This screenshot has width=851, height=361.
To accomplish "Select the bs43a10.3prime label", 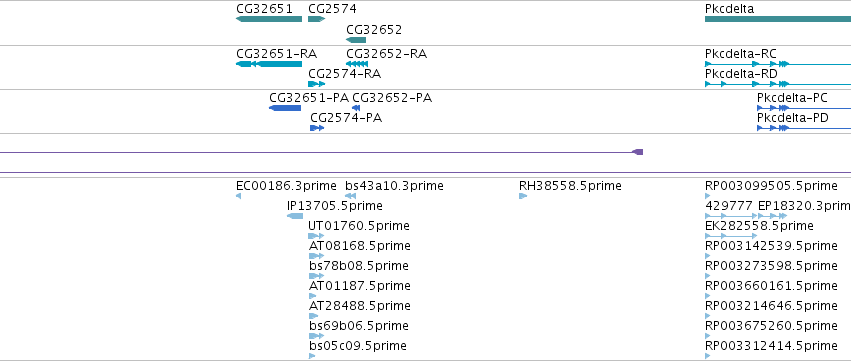I will point(394,186).
